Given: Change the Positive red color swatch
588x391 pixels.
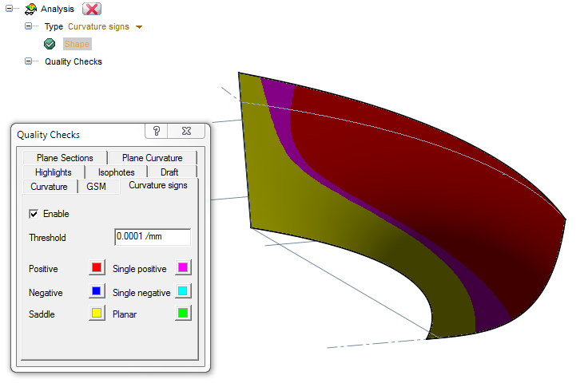Looking at the screenshot, I should coord(96,268).
